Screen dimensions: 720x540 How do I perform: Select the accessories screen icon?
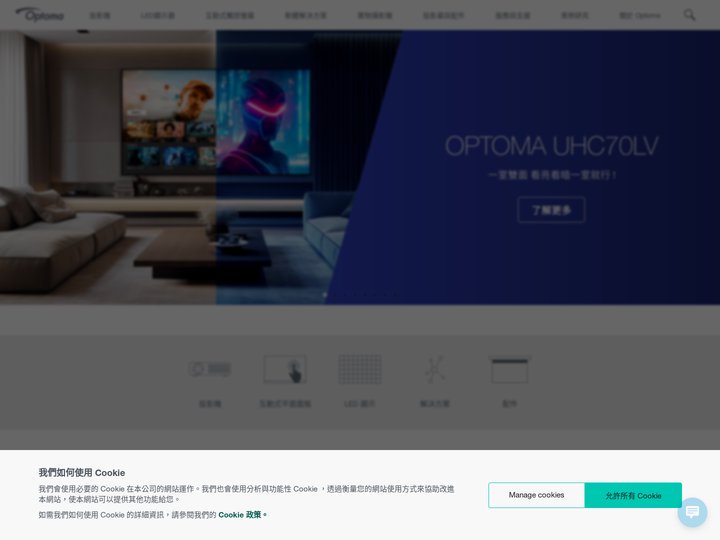click(510, 369)
